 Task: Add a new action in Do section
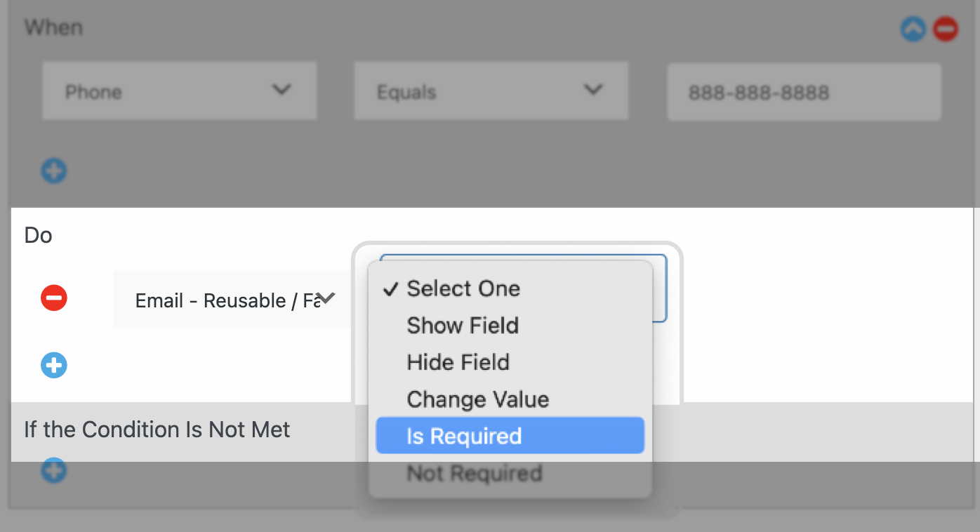54,366
